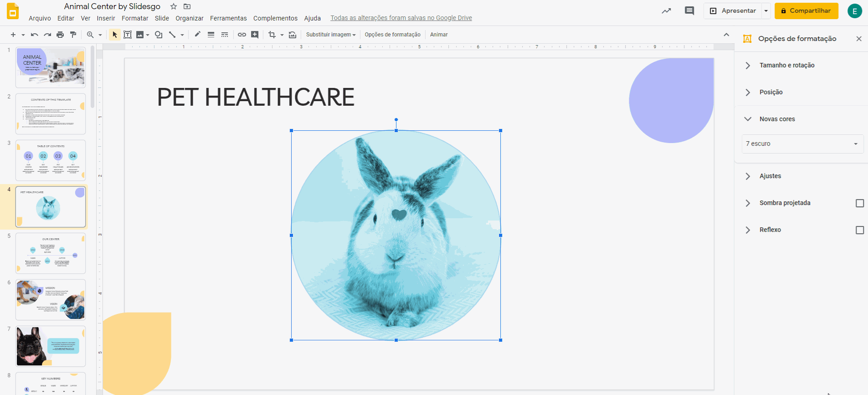The height and width of the screenshot is (395, 868).
Task: Open the Complementos menu
Action: (x=275, y=18)
